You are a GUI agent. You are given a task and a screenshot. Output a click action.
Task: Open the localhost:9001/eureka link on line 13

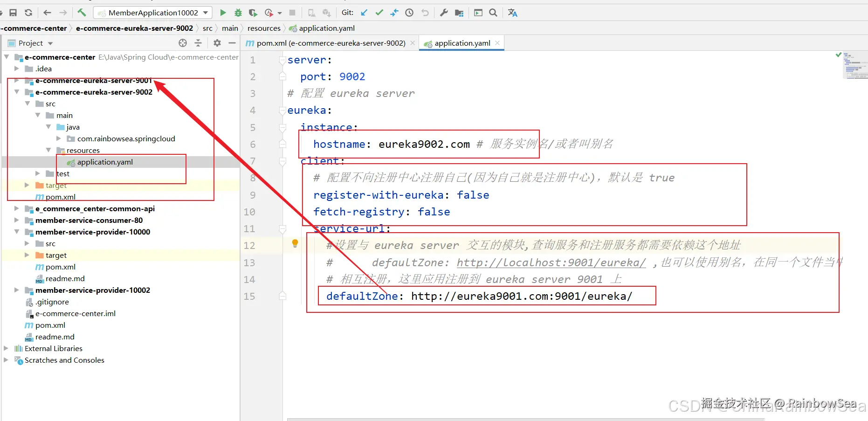pyautogui.click(x=551, y=262)
